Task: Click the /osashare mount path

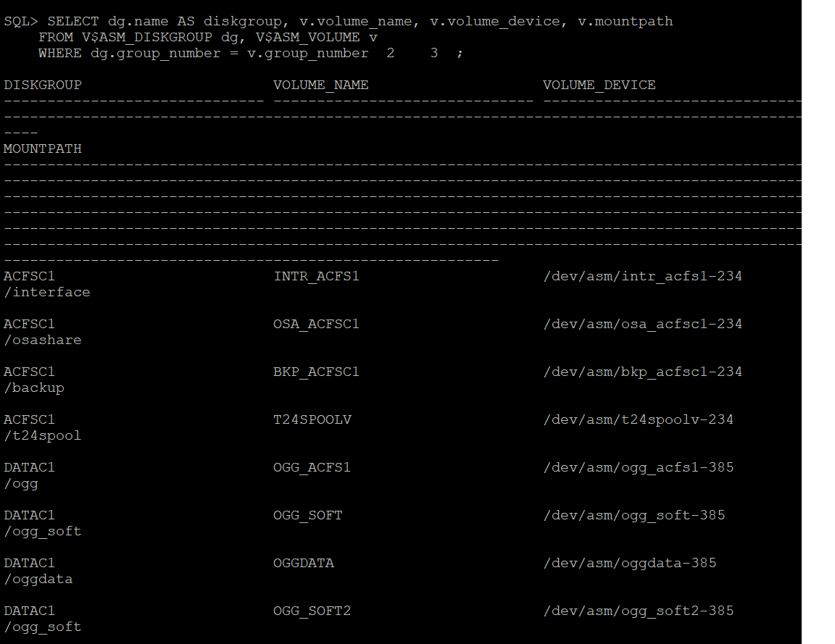Action: pyautogui.click(x=43, y=340)
